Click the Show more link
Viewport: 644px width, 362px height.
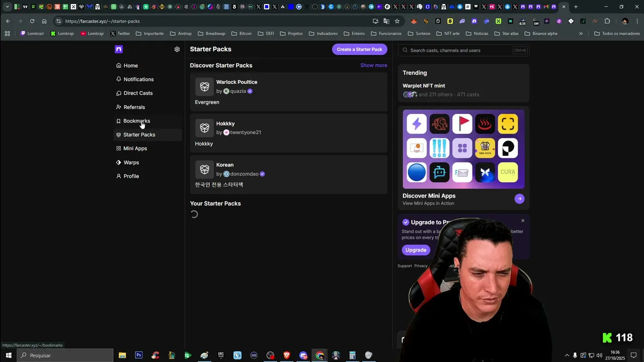coord(373,65)
